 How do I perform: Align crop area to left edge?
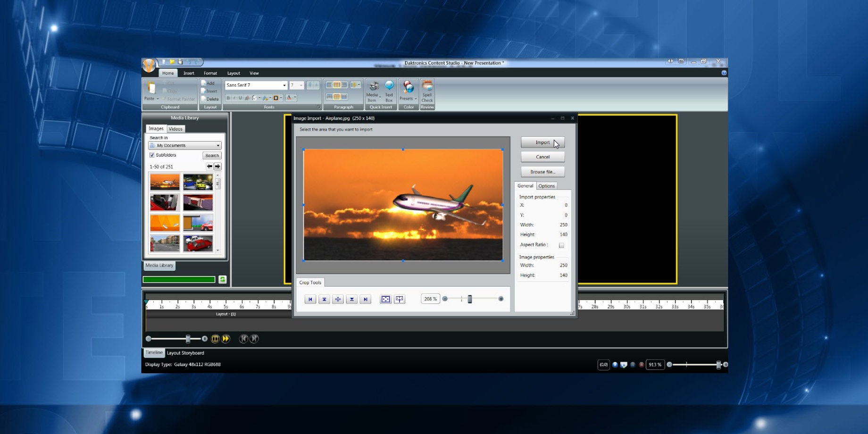tap(310, 299)
